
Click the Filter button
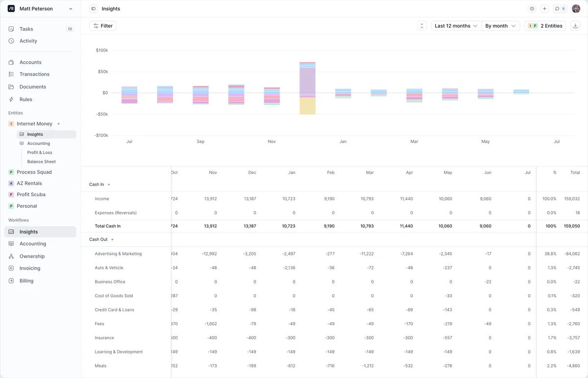(x=103, y=26)
